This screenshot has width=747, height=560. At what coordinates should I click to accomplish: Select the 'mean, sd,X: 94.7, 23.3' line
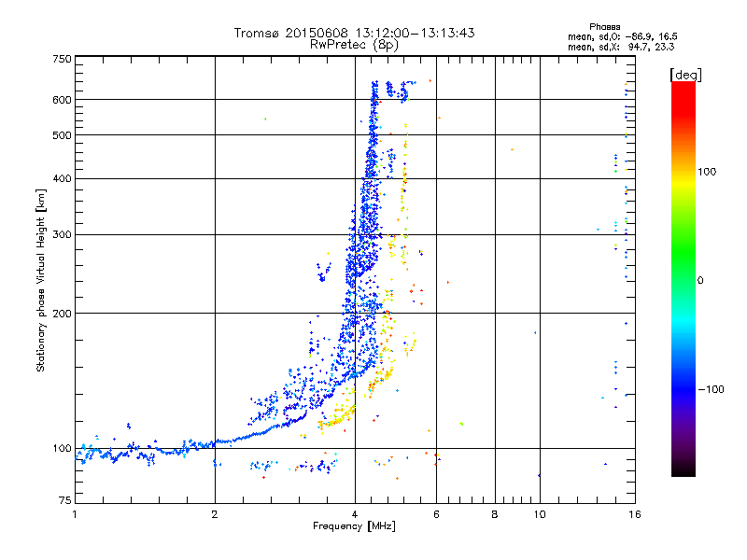621,47
